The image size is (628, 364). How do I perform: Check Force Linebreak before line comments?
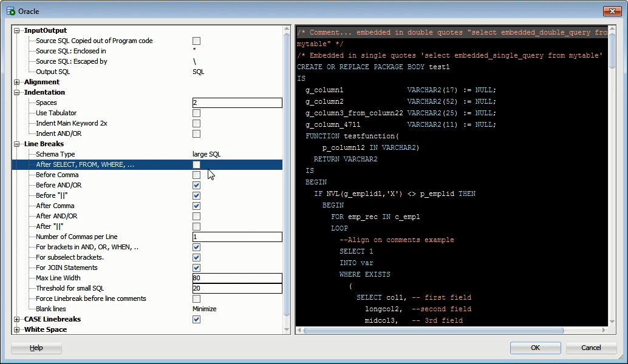(x=196, y=299)
